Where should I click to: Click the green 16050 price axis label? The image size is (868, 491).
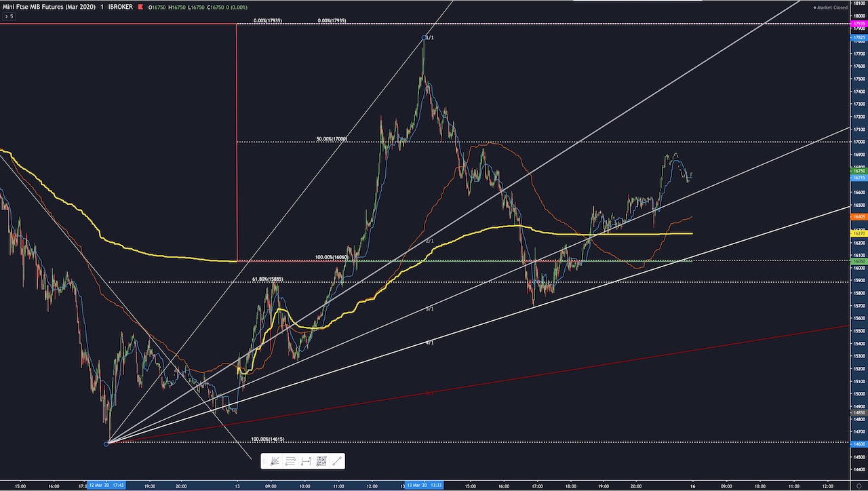pyautogui.click(x=858, y=260)
